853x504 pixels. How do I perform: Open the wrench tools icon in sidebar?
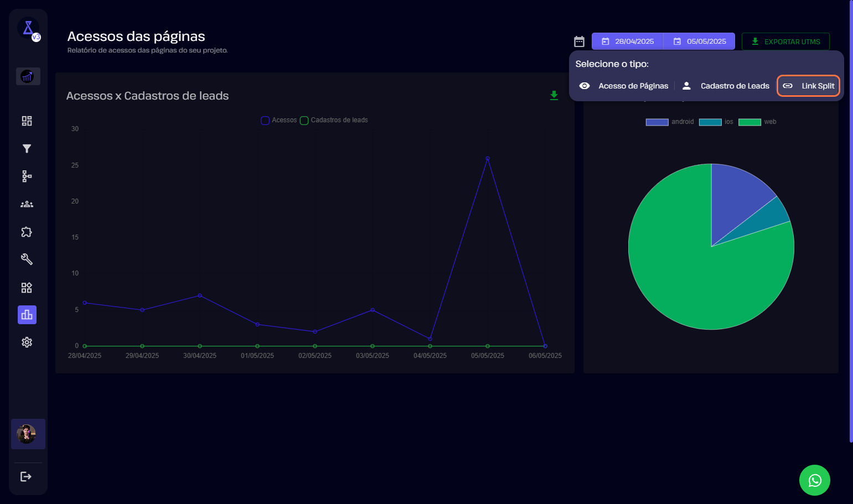pos(27,259)
